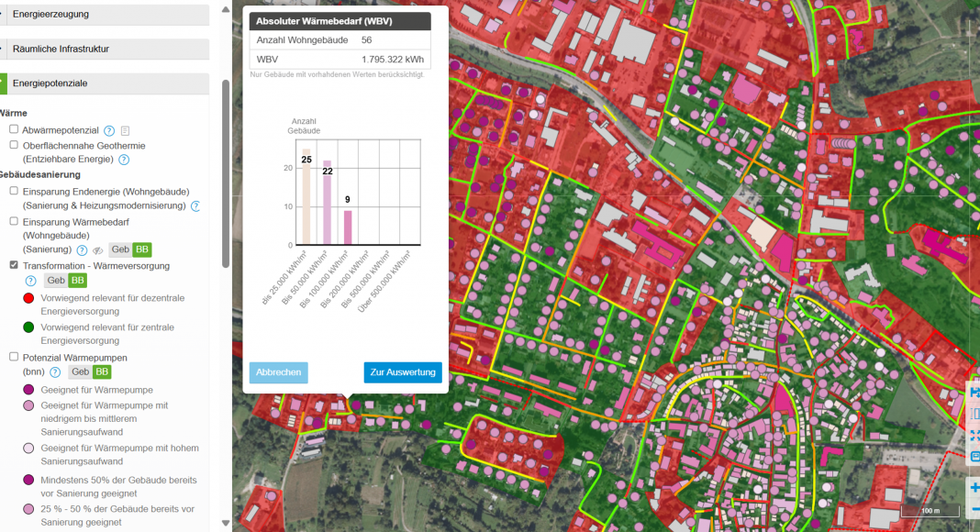Open help for Abwärmepotenzial layer
Image resolution: width=980 pixels, height=532 pixels.
(109, 130)
